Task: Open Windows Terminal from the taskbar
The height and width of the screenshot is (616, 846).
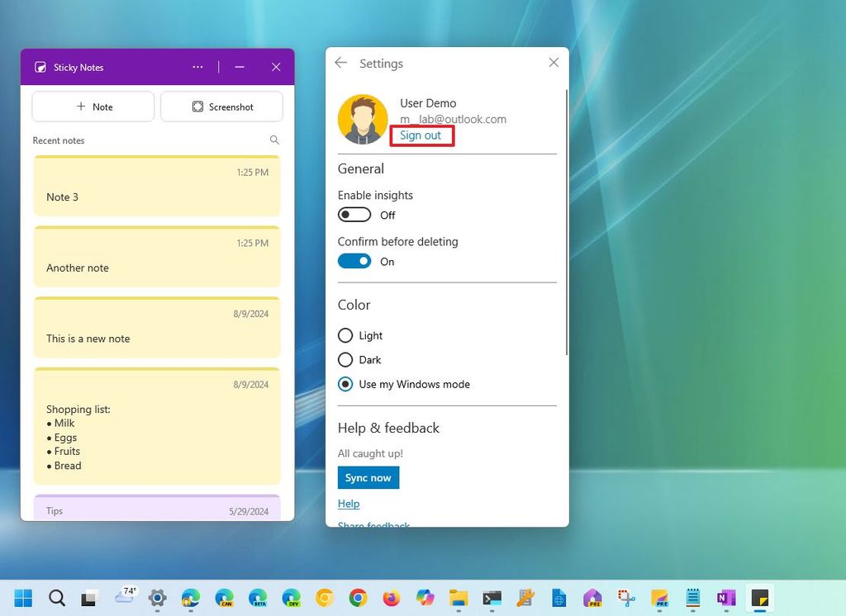Action: click(x=492, y=597)
